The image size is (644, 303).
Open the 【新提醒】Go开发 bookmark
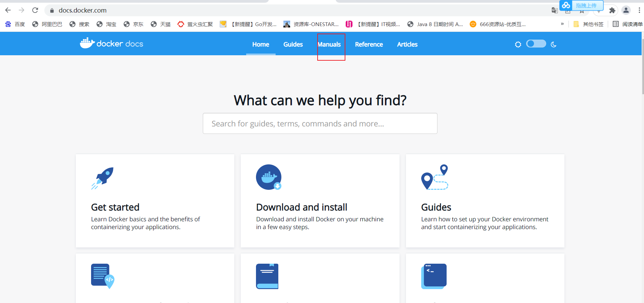[x=248, y=24]
